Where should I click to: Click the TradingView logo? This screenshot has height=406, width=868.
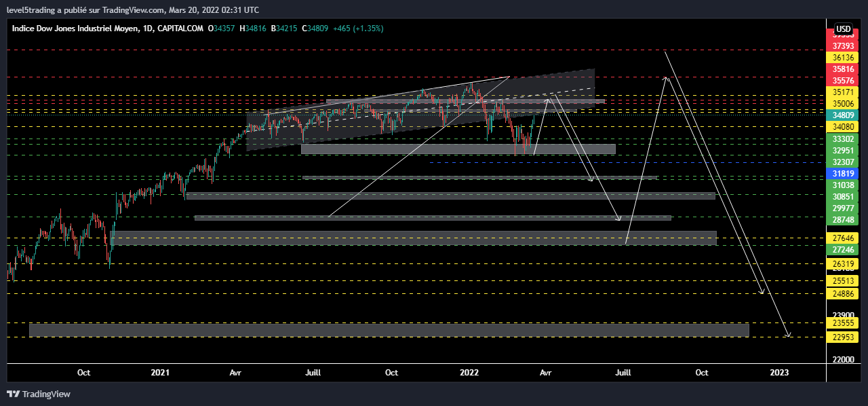click(x=39, y=394)
